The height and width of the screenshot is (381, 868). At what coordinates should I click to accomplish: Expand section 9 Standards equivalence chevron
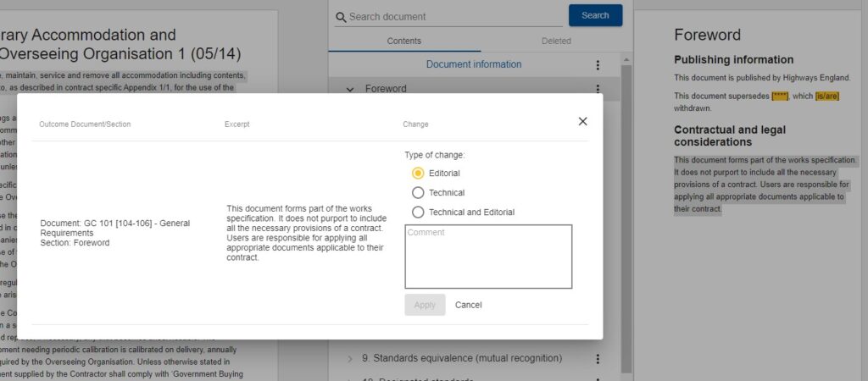coord(350,358)
